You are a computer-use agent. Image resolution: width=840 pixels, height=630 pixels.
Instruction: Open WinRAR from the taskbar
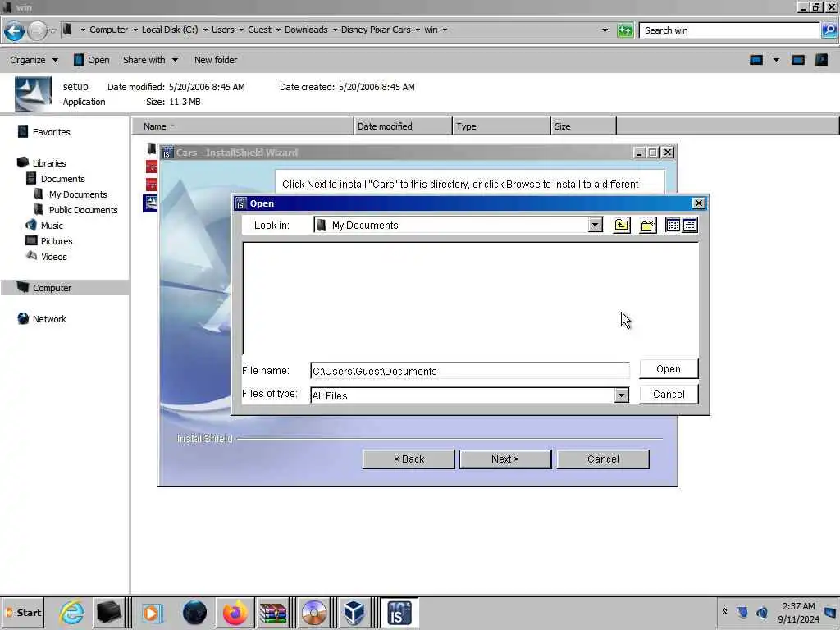(272, 613)
